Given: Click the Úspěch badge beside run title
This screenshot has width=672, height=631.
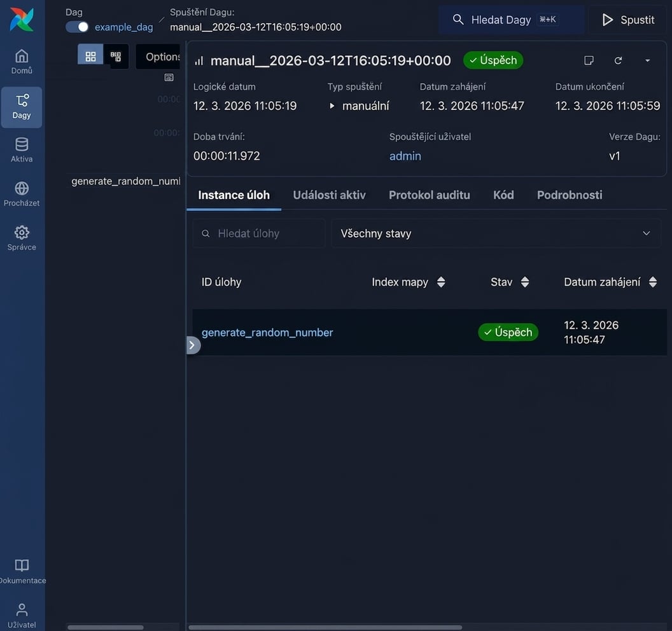Looking at the screenshot, I should [x=493, y=60].
